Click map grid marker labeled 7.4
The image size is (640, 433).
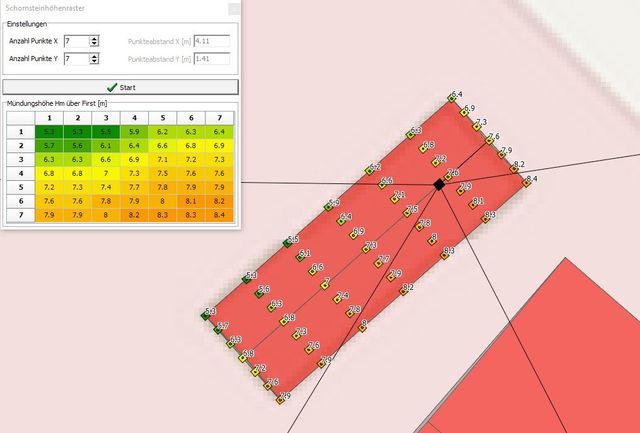point(337,300)
